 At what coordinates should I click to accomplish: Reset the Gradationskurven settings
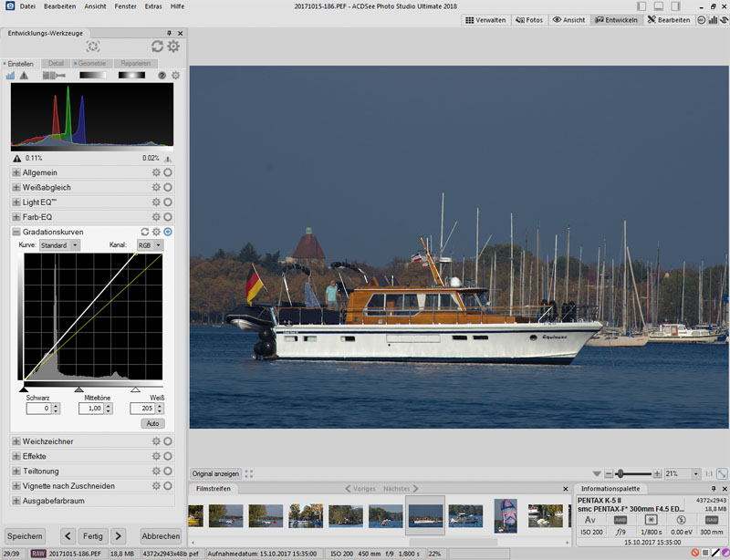(x=144, y=232)
